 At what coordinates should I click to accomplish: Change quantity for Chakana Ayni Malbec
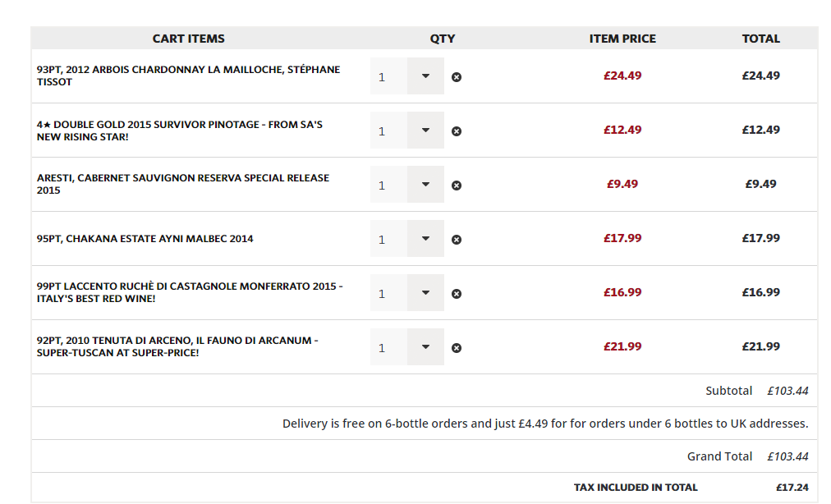(425, 239)
